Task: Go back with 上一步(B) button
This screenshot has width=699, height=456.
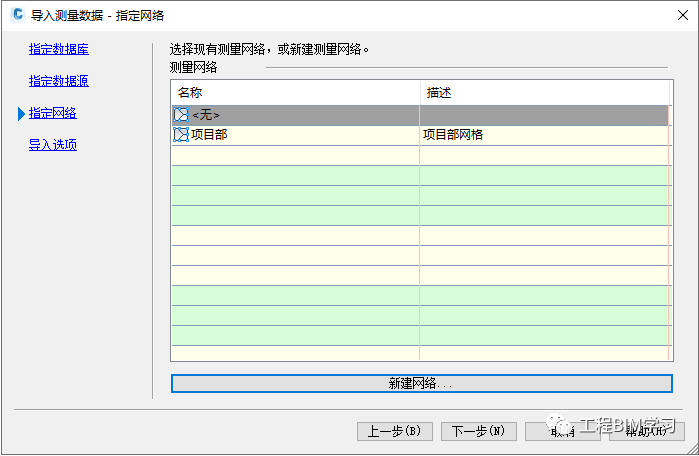Action: point(395,431)
